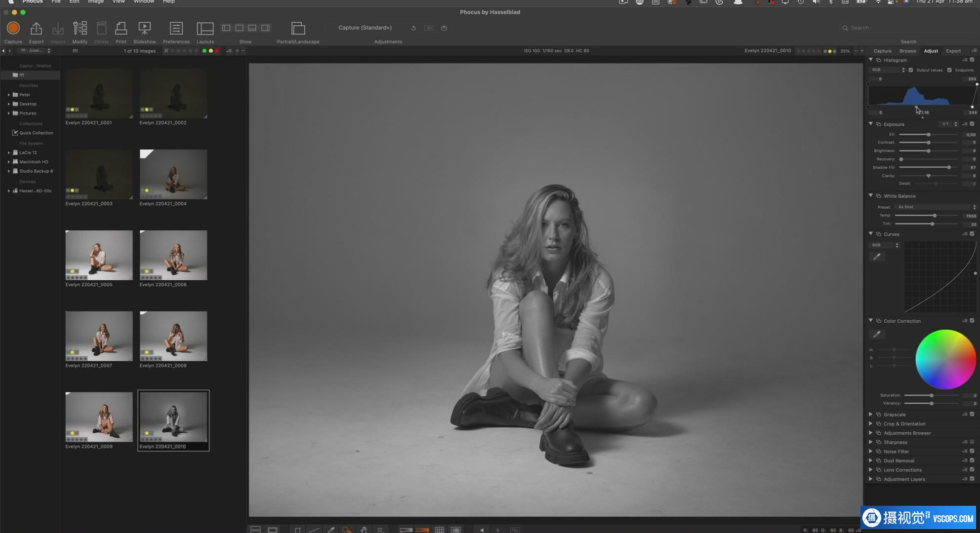Toggle Portrait/Landscape orientation

298,29
